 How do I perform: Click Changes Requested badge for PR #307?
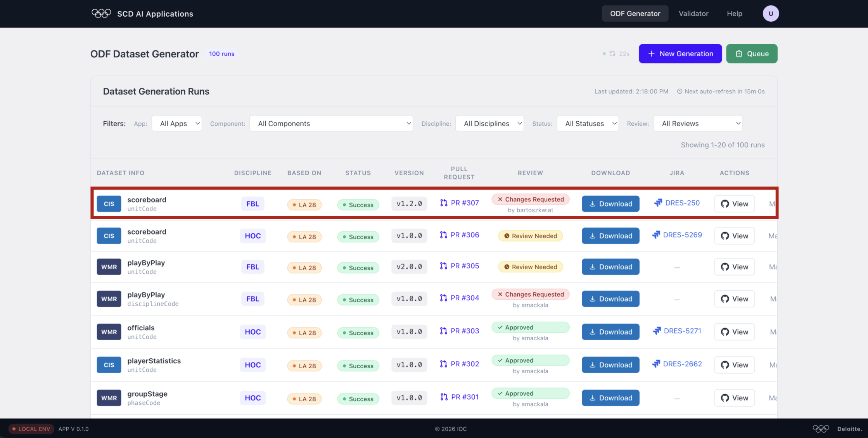tap(531, 199)
